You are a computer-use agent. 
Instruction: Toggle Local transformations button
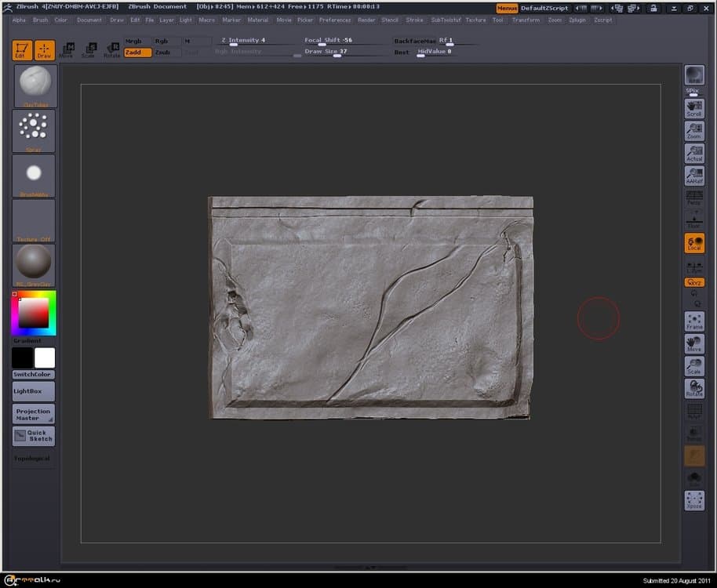click(x=693, y=243)
